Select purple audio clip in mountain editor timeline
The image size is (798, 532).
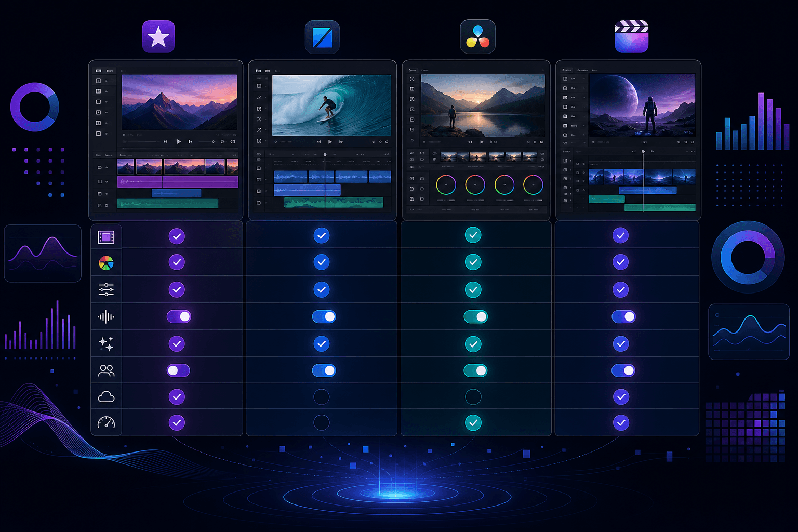(178, 182)
